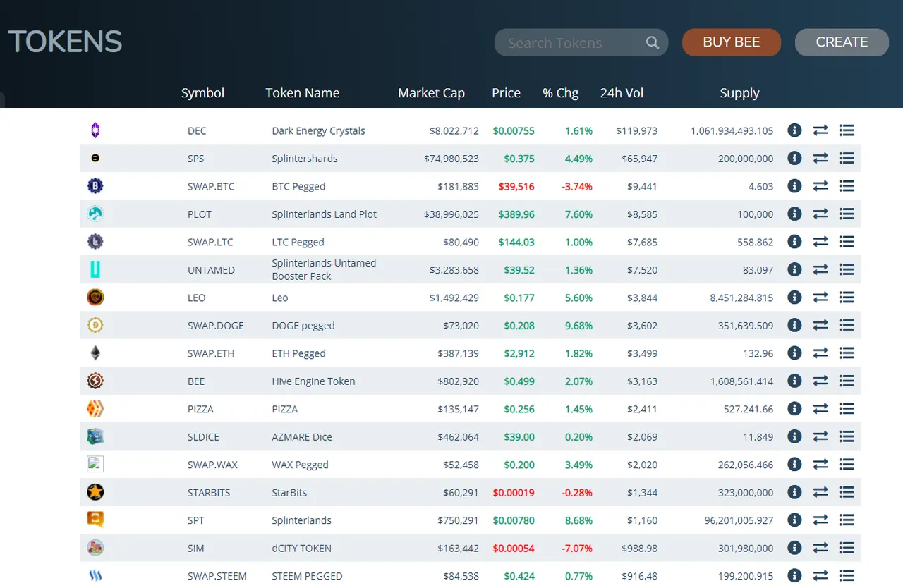Click trade arrows icon for DEC
903x588 pixels.
tap(820, 130)
